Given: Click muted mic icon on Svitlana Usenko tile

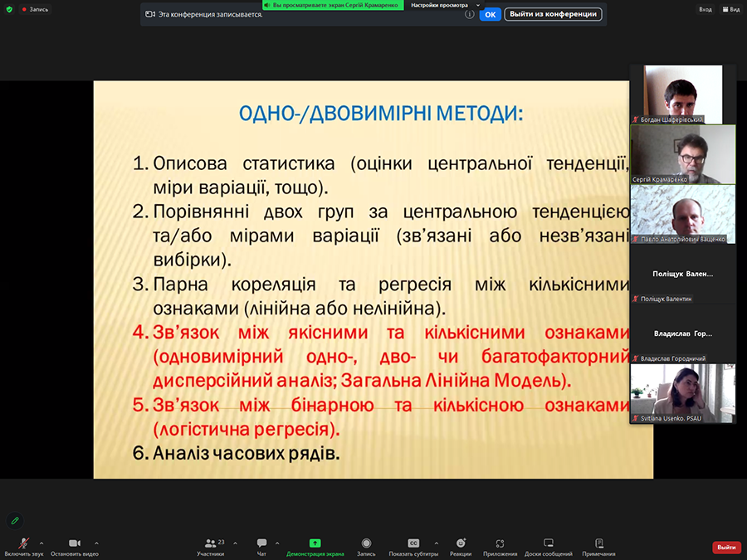Looking at the screenshot, I should [636, 418].
